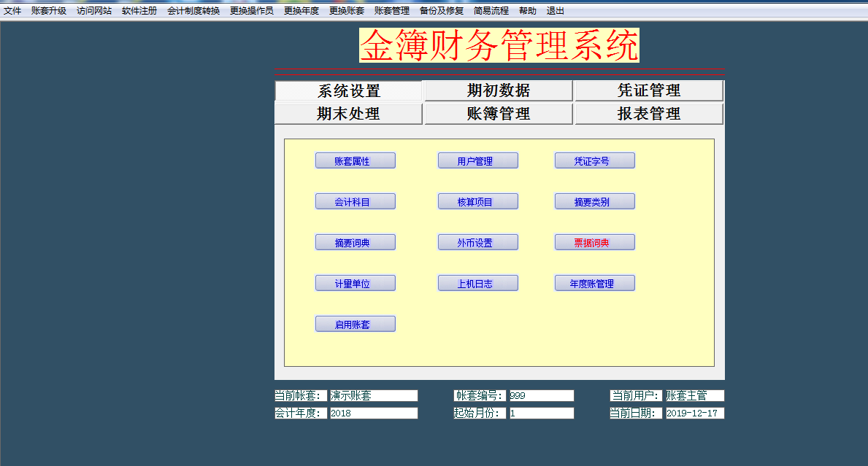Select 会计制度转换 from the menu bar
The width and height of the screenshot is (868, 466).
[193, 10]
